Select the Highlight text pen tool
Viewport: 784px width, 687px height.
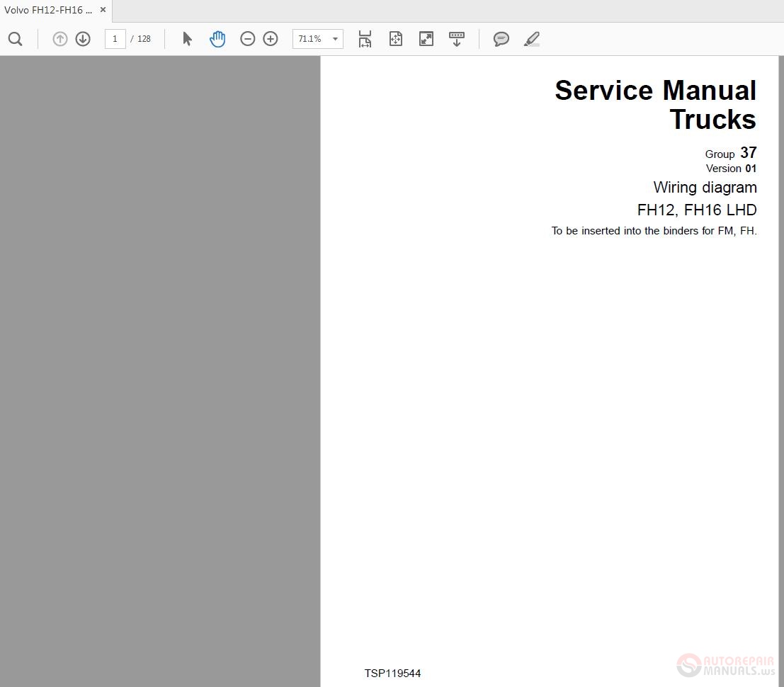531,39
